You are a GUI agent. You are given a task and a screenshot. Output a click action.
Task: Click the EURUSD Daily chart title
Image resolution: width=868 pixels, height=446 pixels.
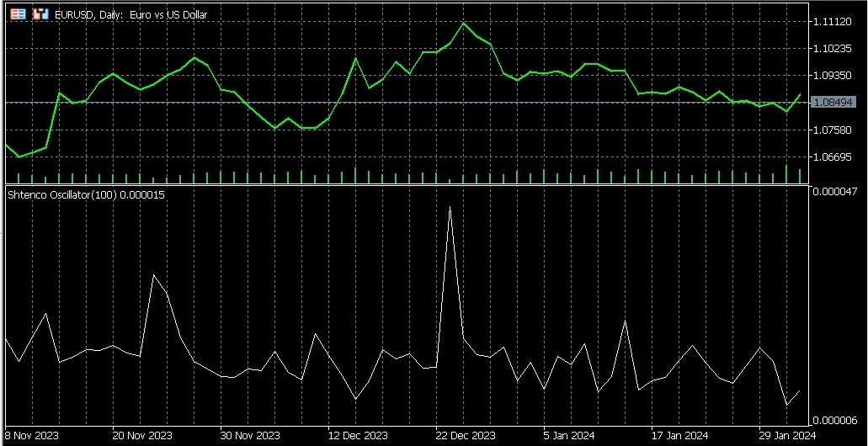click(130, 14)
